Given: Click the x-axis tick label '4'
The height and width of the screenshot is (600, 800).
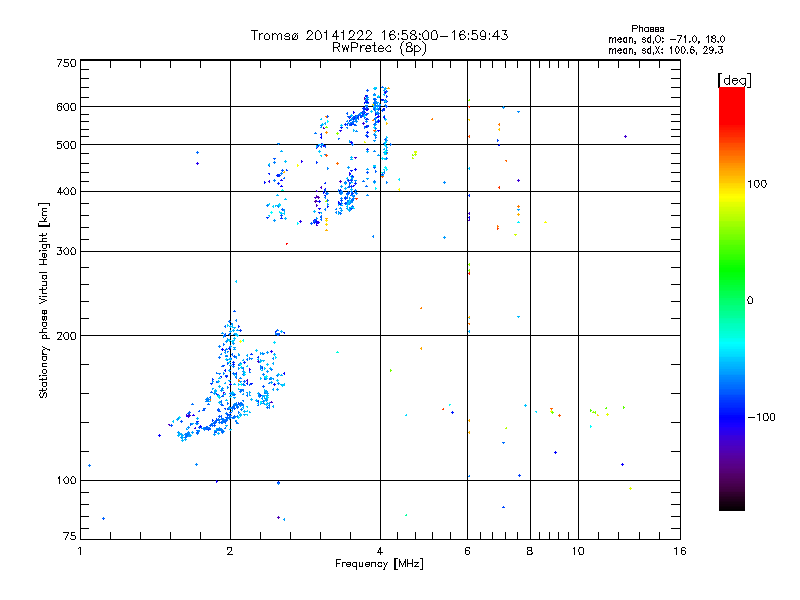Looking at the screenshot, I should (380, 551).
